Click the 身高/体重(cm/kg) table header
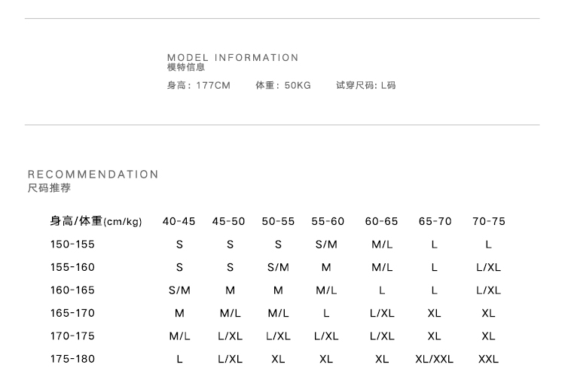The width and height of the screenshot is (565, 392). click(96, 221)
